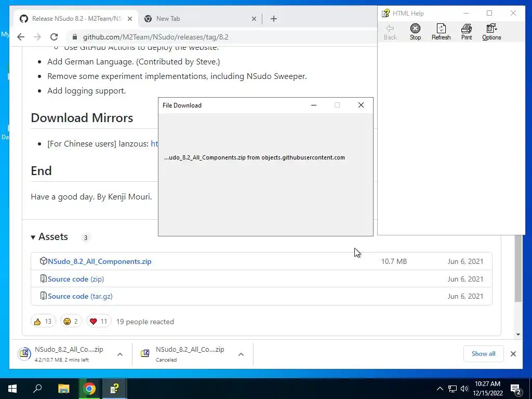Open menu for canceled NSudo download

point(241,354)
